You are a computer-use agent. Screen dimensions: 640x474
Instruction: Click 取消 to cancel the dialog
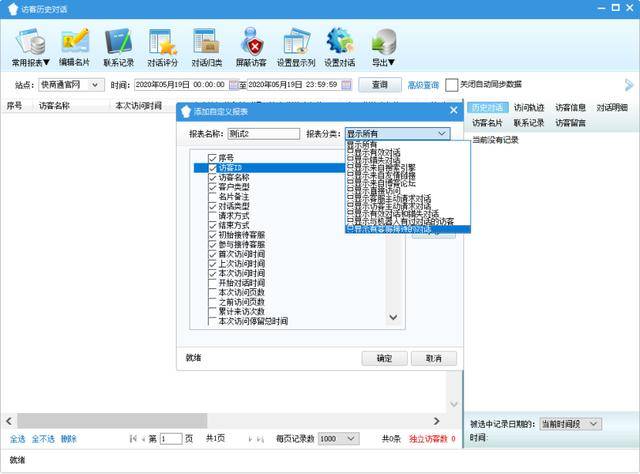[433, 358]
